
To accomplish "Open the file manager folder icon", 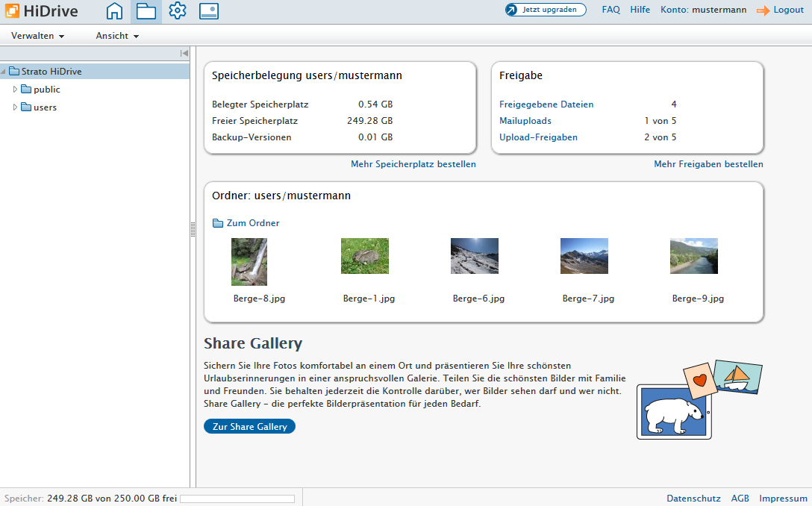I will pyautogui.click(x=146, y=11).
